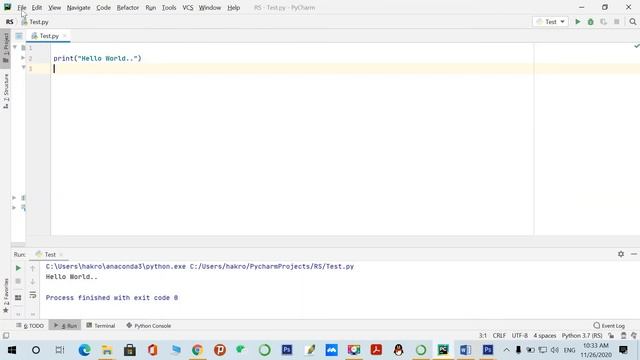Open the Help menu

[233, 8]
